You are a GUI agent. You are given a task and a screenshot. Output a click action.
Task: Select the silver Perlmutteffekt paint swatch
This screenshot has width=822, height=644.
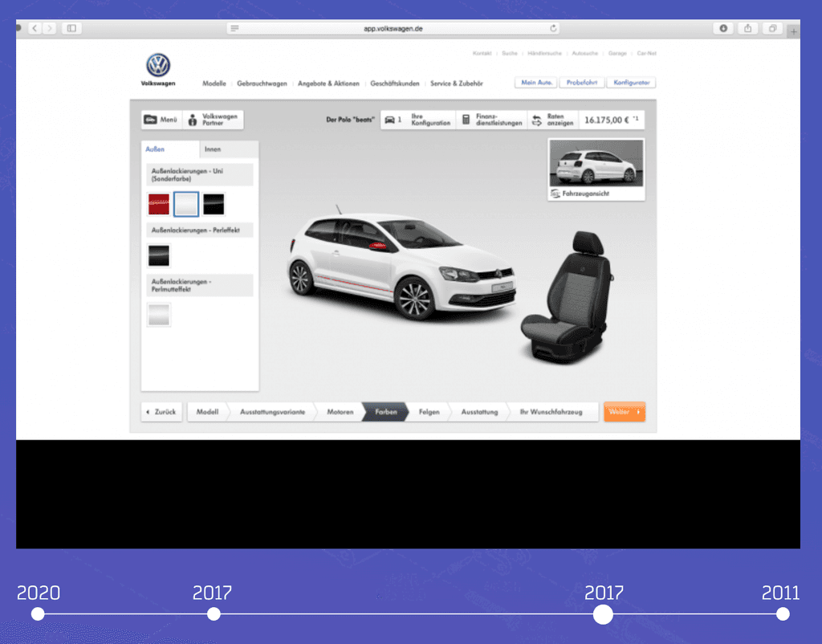point(159,315)
